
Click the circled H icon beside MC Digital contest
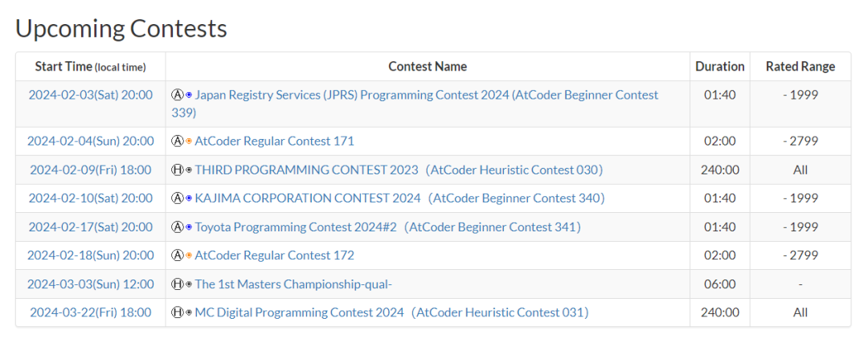177,312
